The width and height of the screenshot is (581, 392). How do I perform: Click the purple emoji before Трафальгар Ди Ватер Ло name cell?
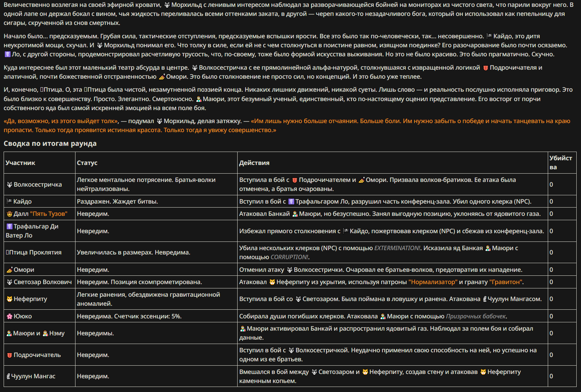coord(9,226)
